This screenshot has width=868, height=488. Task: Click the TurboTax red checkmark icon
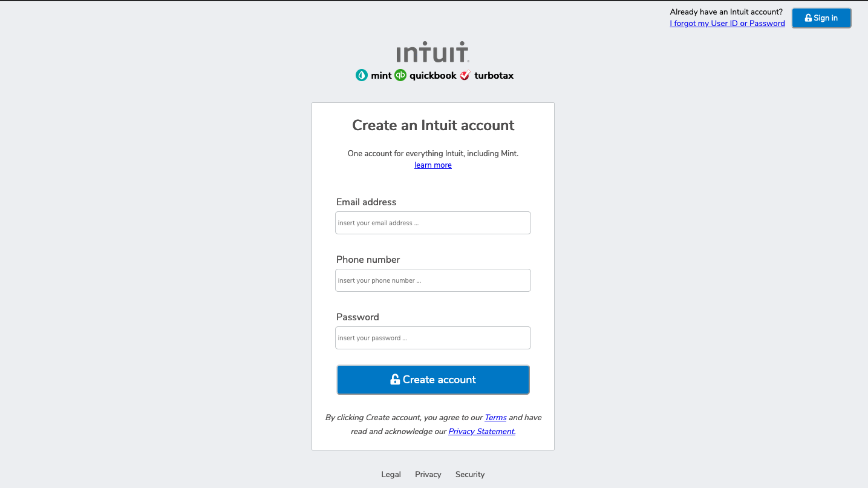[x=465, y=75]
